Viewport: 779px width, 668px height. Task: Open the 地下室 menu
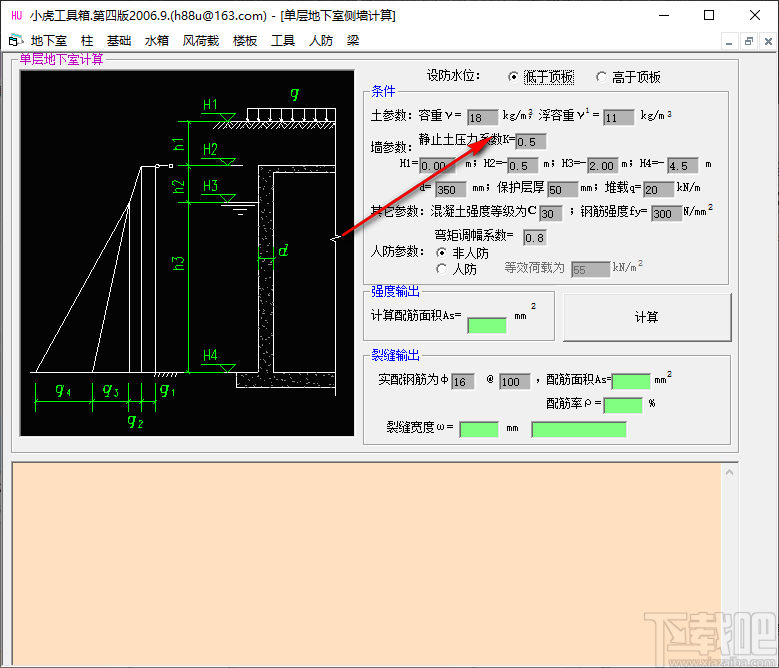point(48,41)
